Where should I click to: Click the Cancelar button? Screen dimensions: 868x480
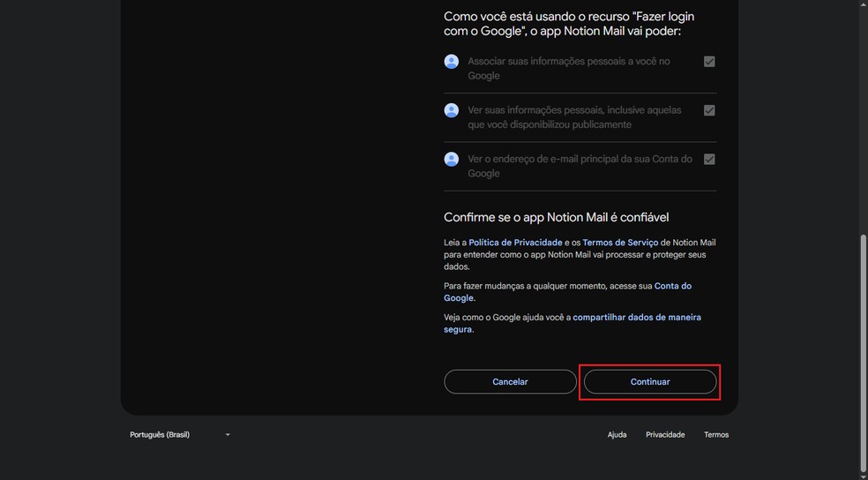point(510,382)
